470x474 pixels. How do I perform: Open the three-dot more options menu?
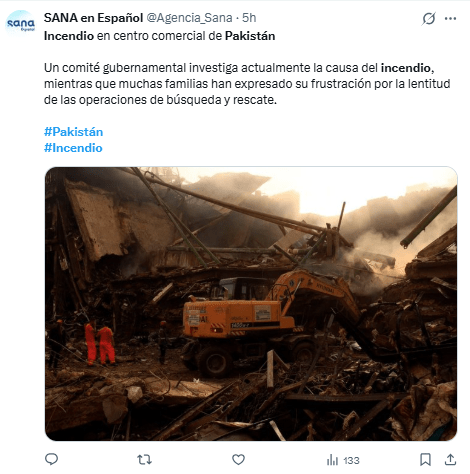[450, 18]
